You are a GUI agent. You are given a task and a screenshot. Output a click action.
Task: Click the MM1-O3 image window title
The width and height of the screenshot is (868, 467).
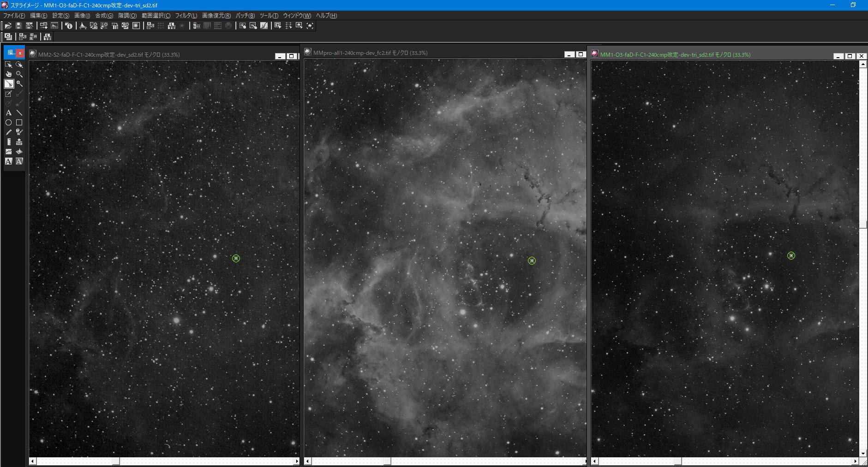coord(675,54)
